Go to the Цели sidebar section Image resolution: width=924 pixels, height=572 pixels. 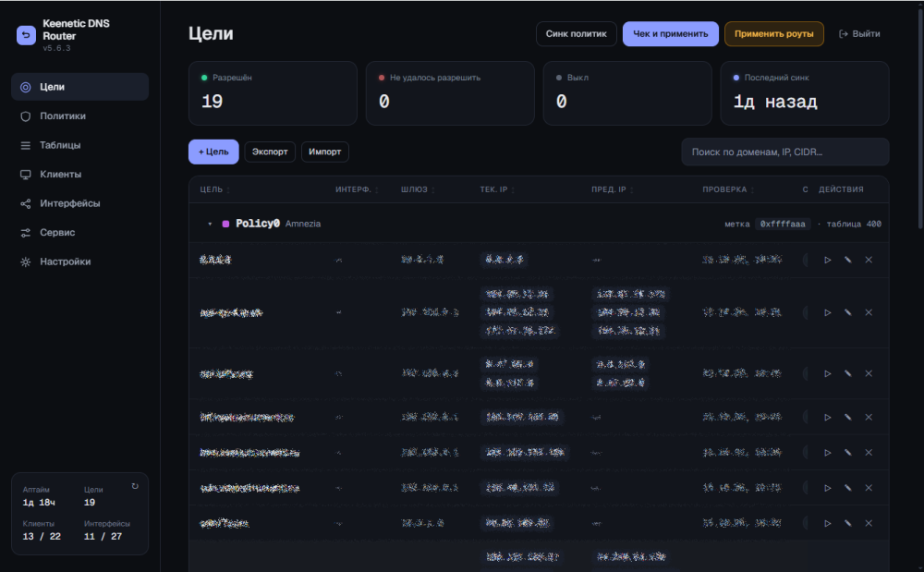point(80,87)
